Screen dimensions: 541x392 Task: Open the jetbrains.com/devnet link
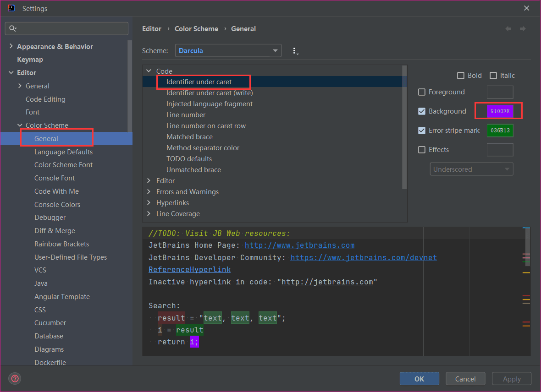tap(364, 257)
